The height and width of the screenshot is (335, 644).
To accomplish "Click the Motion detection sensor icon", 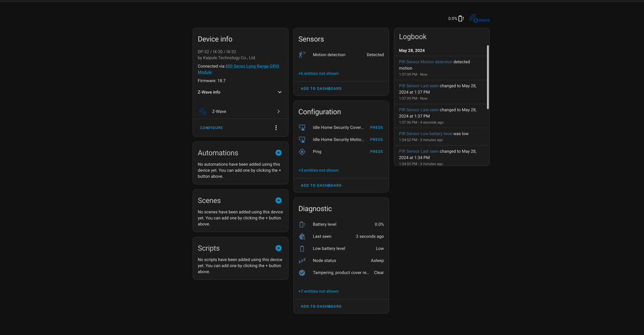I will [302, 55].
